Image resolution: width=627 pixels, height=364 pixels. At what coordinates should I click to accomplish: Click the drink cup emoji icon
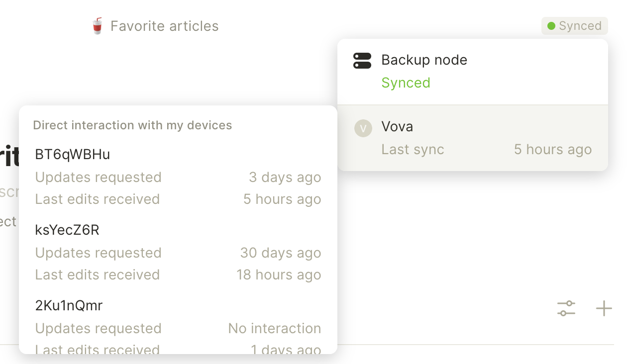97,26
